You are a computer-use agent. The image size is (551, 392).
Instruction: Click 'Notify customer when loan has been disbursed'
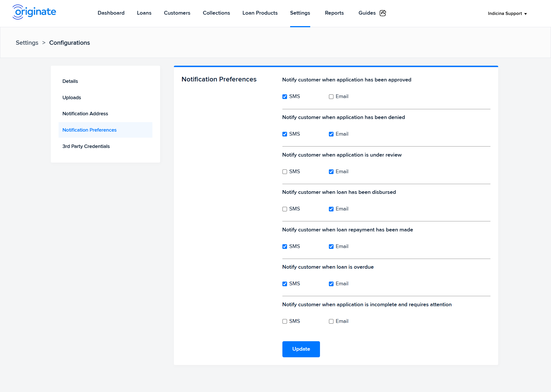pyautogui.click(x=339, y=192)
